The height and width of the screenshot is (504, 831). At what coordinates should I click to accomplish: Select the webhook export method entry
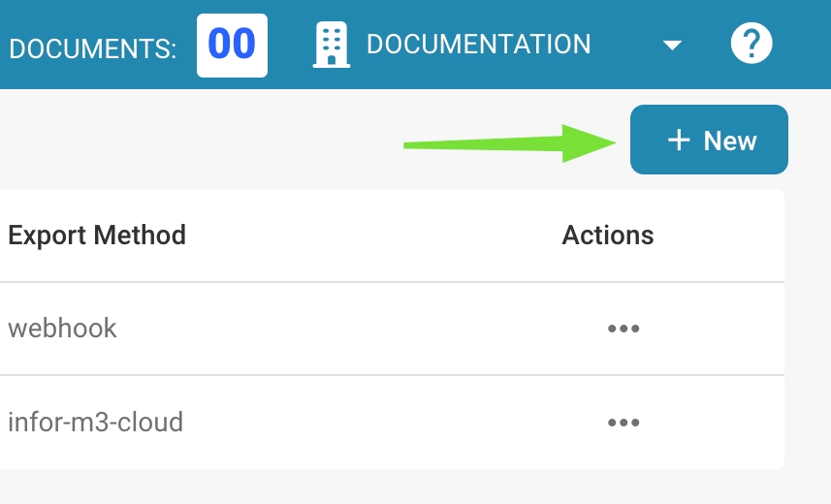pos(63,329)
